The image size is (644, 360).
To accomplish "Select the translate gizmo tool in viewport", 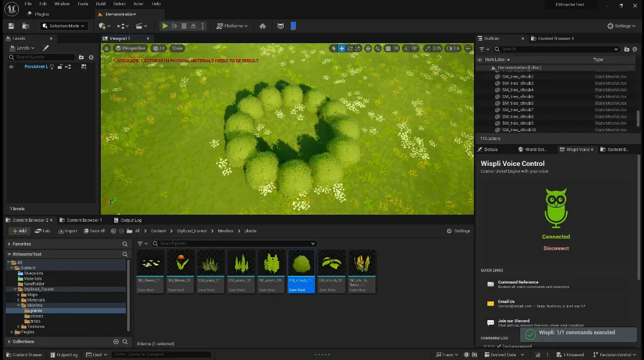I will click(342, 48).
